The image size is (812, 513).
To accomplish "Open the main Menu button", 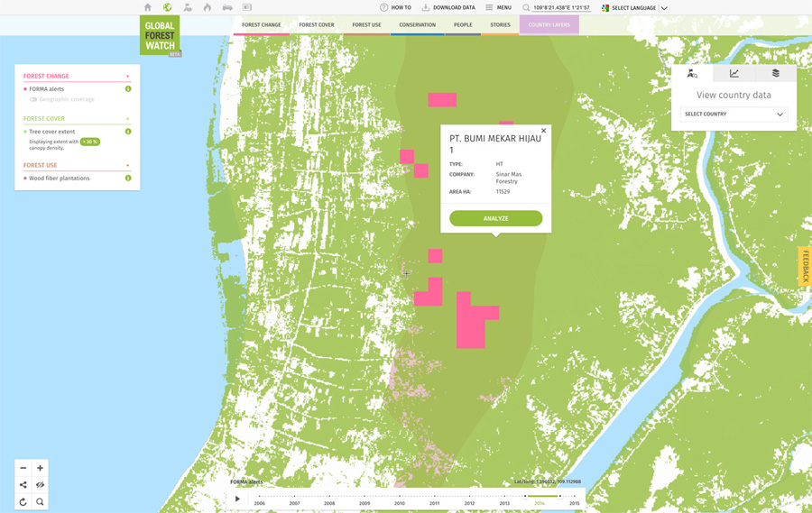I will [499, 8].
